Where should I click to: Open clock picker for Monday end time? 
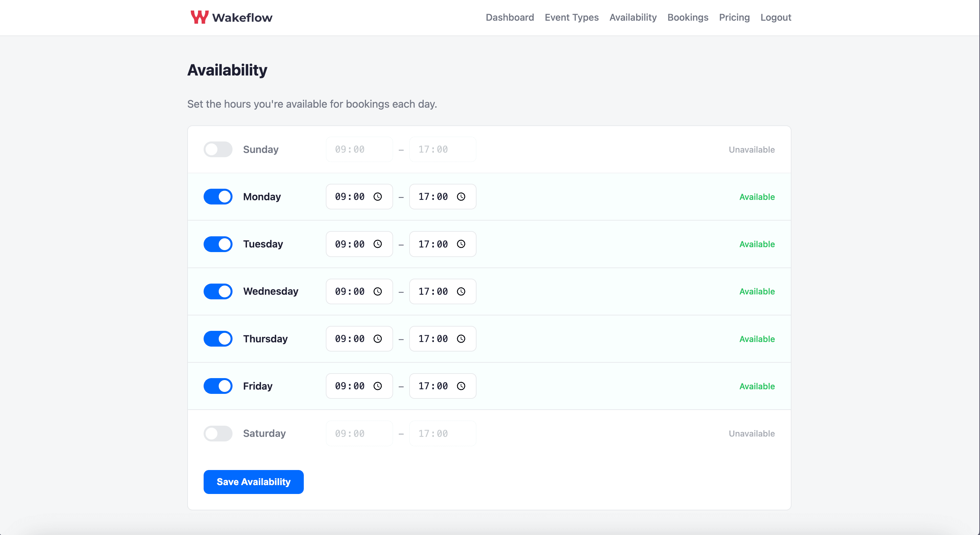461,197
